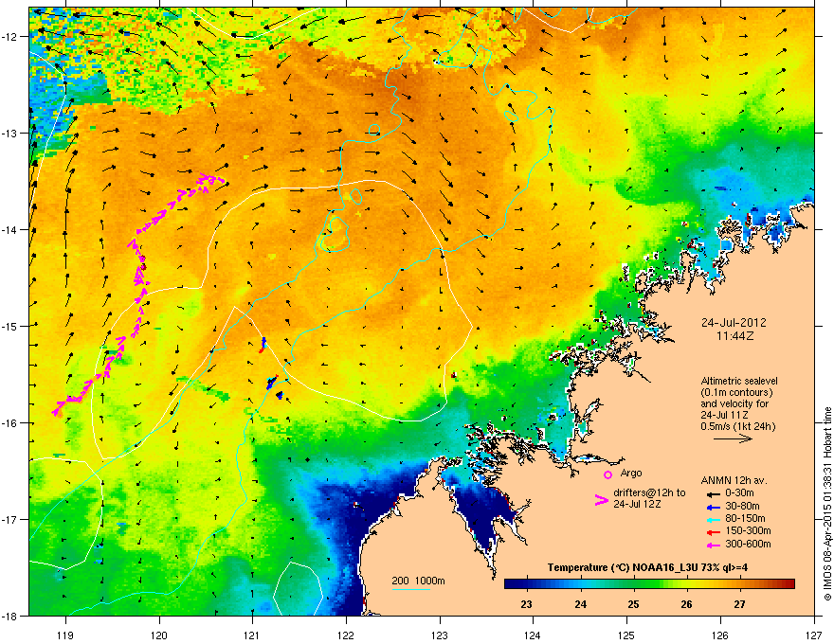The height and width of the screenshot is (644, 834).
Task: Click the -18 latitude axis label
Action: tap(10, 616)
